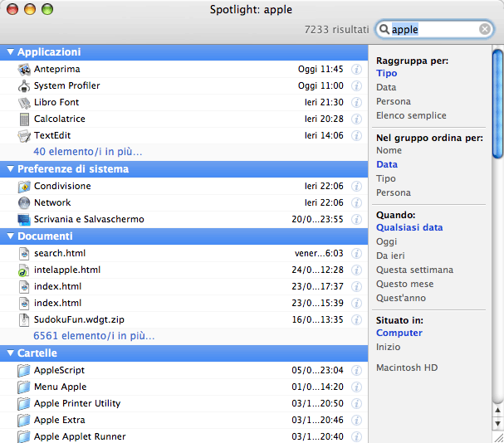Show info for Anteprima

tap(356, 70)
